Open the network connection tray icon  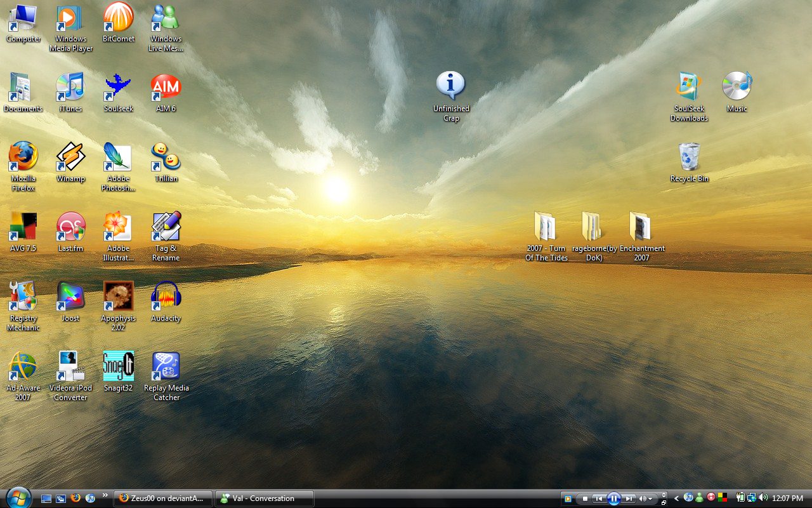752,497
